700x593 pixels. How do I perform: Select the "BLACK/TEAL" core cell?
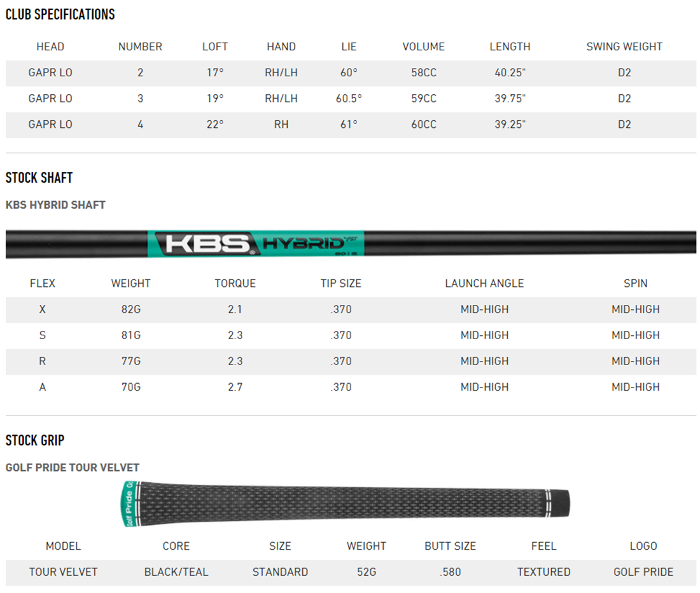click(x=176, y=573)
